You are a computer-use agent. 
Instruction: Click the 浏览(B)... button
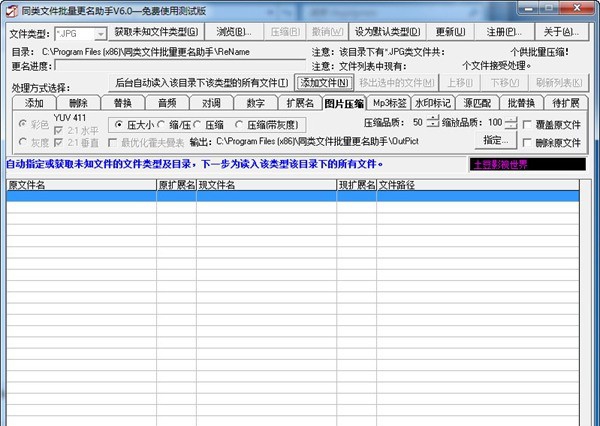click(234, 32)
